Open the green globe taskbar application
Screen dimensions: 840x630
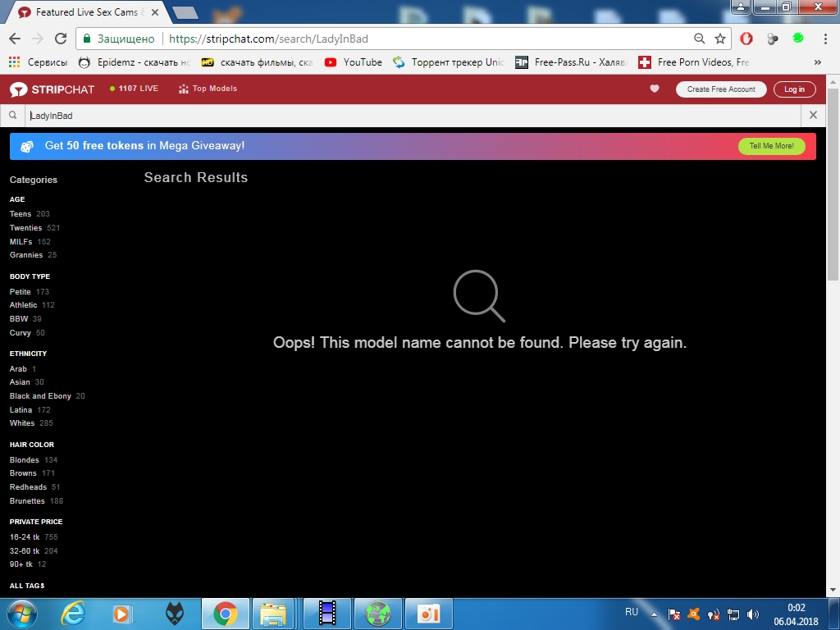(x=377, y=614)
